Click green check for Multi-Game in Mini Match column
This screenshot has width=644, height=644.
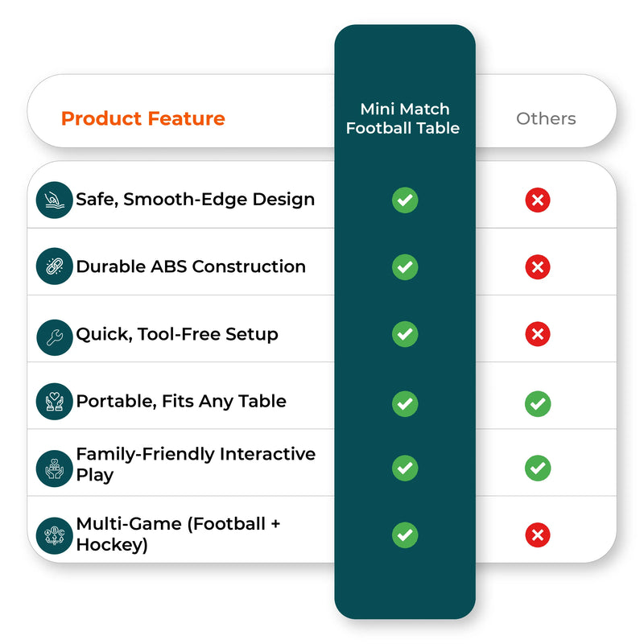point(405,535)
